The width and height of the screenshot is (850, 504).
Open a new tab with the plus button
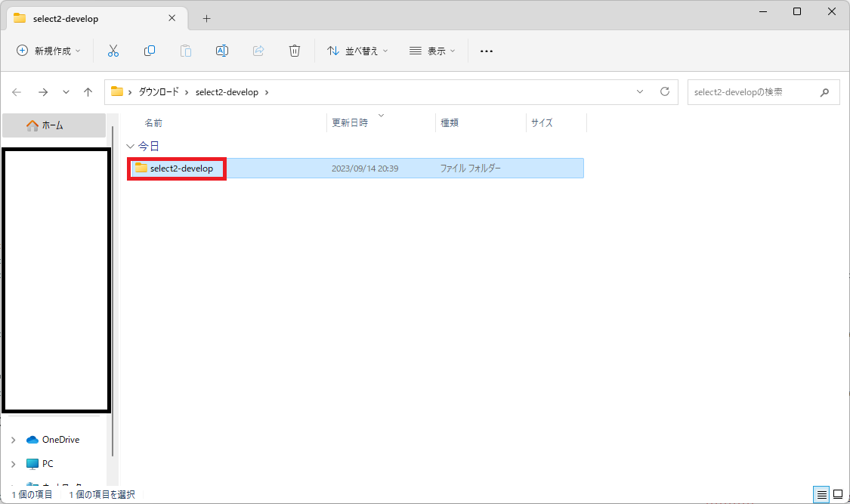point(206,18)
